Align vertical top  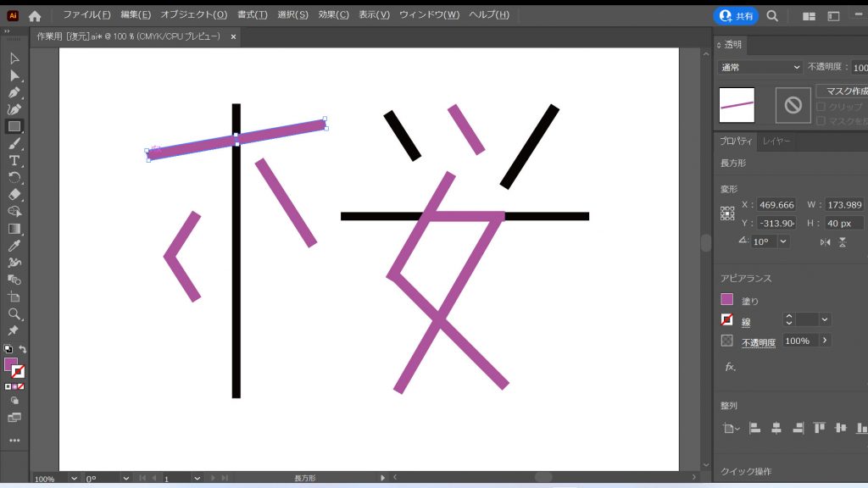point(820,428)
